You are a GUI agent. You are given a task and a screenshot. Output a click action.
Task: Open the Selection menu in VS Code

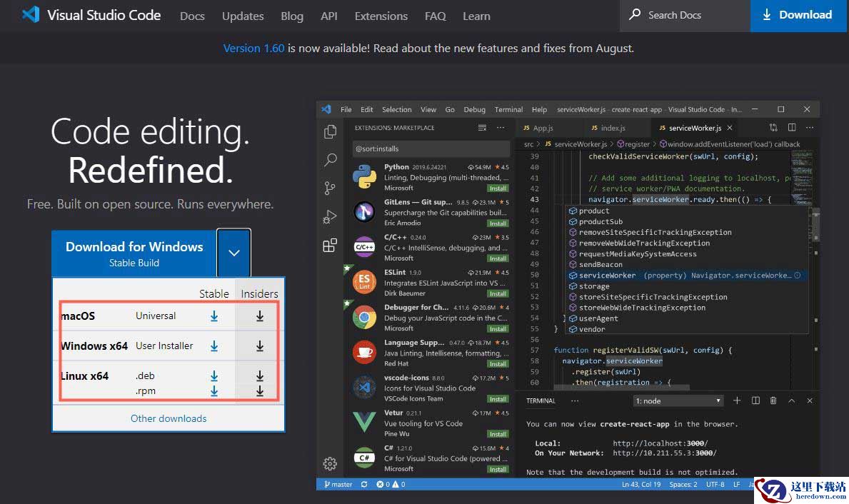tap(396, 109)
